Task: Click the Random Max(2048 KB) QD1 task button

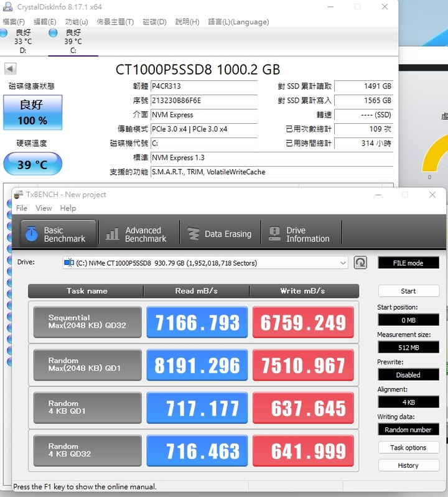Action: [87, 365]
